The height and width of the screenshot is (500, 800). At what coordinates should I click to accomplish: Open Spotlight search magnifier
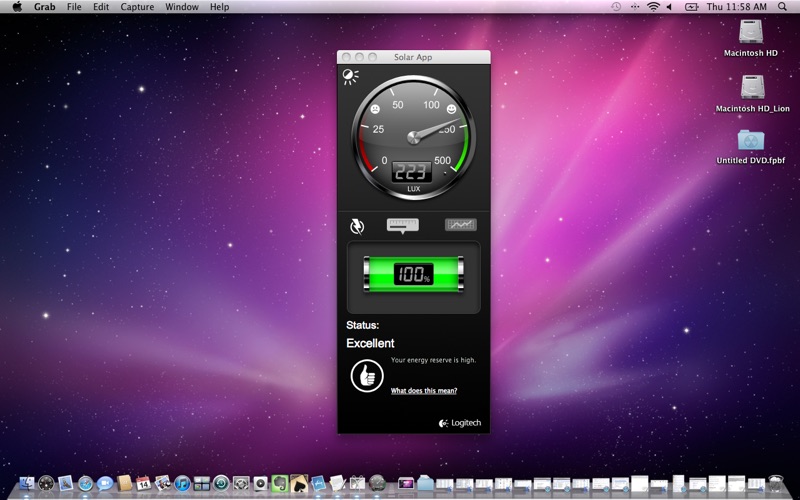click(782, 7)
